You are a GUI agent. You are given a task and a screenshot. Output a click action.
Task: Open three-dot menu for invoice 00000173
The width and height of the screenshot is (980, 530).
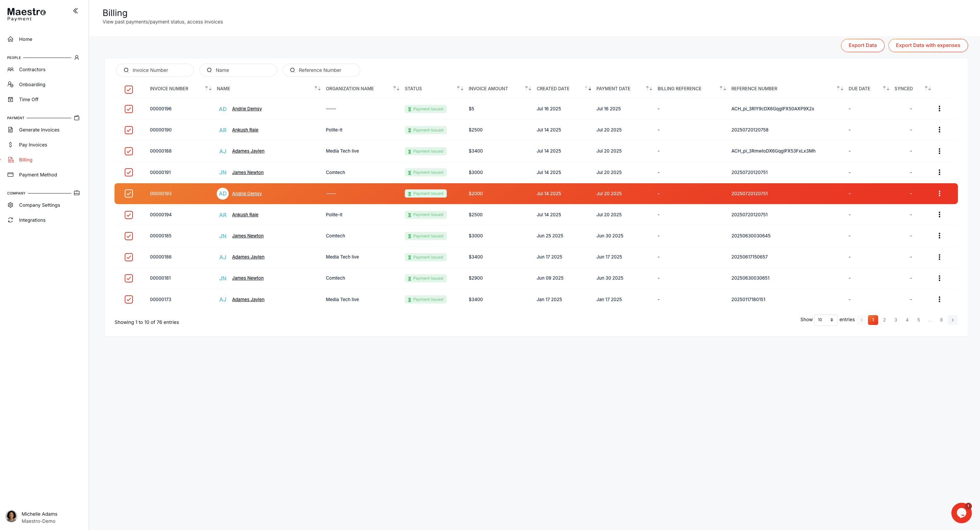(939, 299)
